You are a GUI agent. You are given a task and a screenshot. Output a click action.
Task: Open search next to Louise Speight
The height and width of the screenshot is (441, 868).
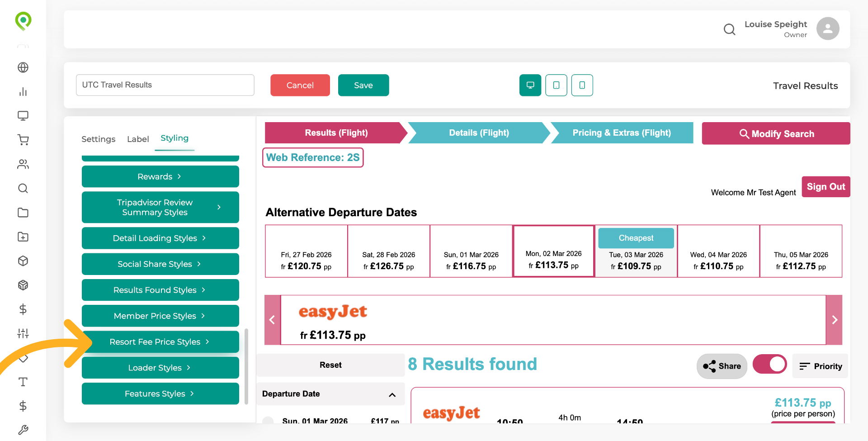click(x=729, y=29)
